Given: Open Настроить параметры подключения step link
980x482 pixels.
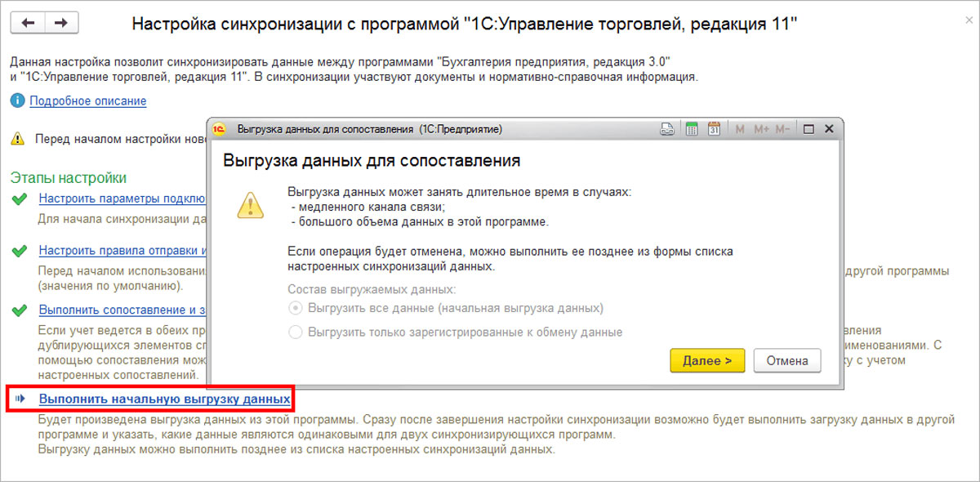Looking at the screenshot, I should (122, 199).
